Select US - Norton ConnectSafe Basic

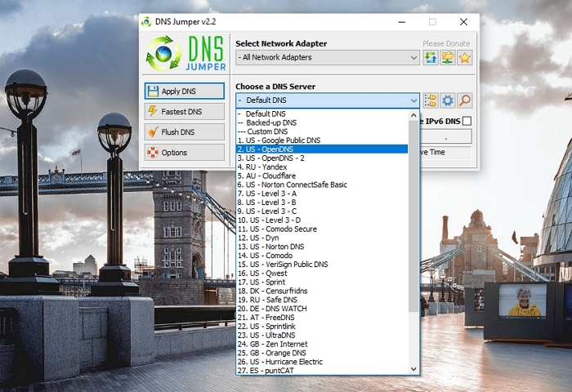[x=322, y=185]
